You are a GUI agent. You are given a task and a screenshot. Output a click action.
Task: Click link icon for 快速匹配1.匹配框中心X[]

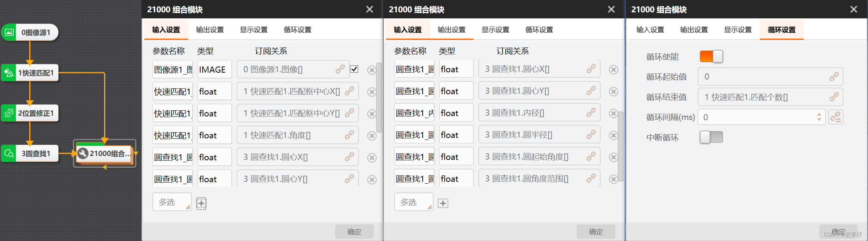coord(349,91)
